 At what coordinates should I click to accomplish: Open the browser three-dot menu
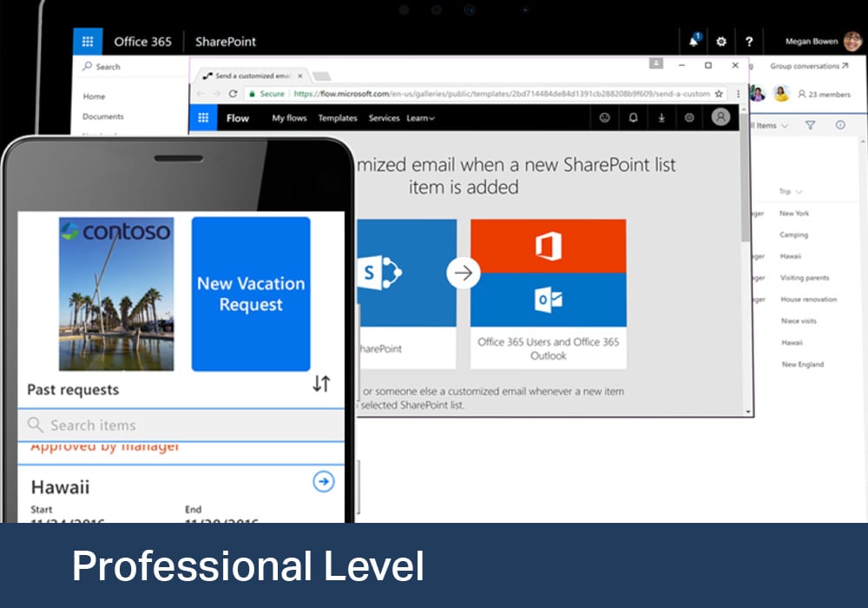738,94
